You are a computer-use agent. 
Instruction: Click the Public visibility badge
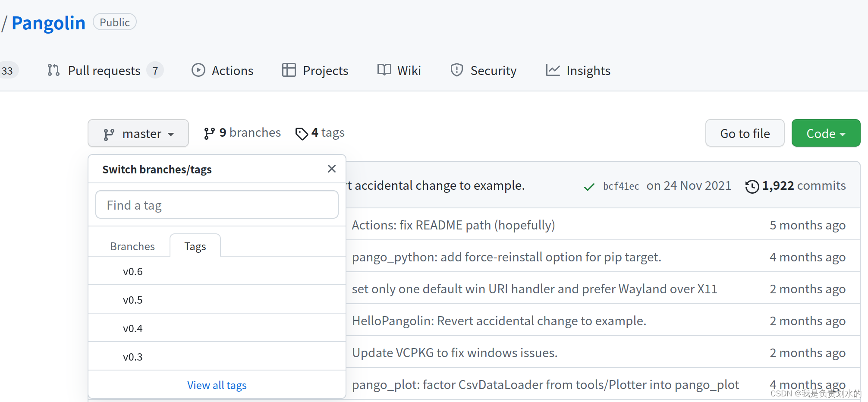pos(115,22)
